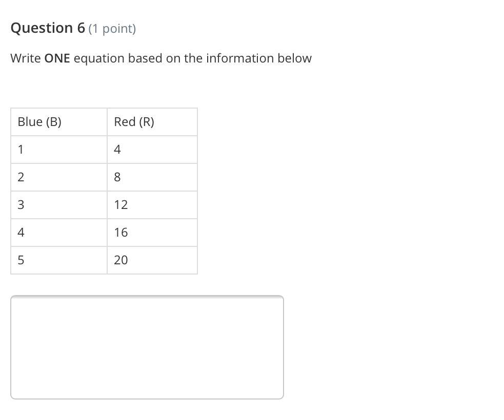Select Red cell with value 12
This screenshot has height=420, width=504.
pyautogui.click(x=152, y=205)
